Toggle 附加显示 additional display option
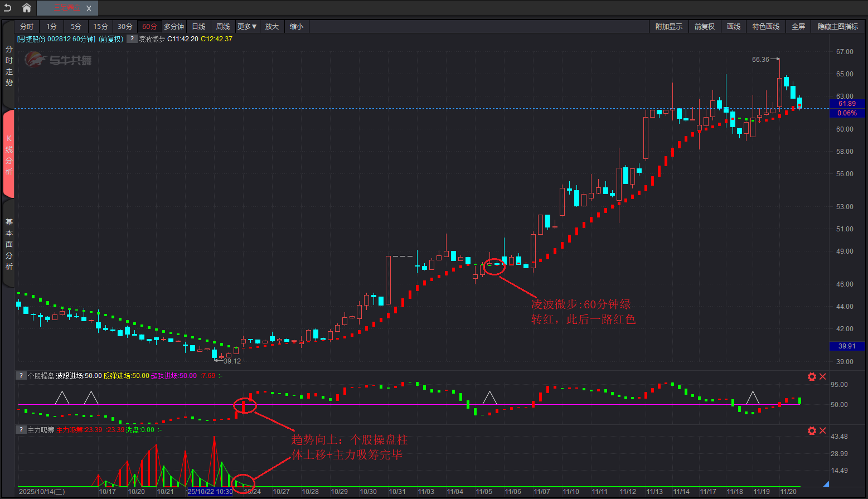 668,27
